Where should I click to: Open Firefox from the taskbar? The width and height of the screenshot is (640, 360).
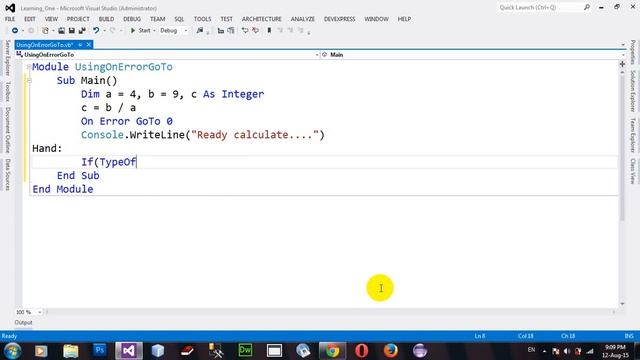click(x=391, y=351)
